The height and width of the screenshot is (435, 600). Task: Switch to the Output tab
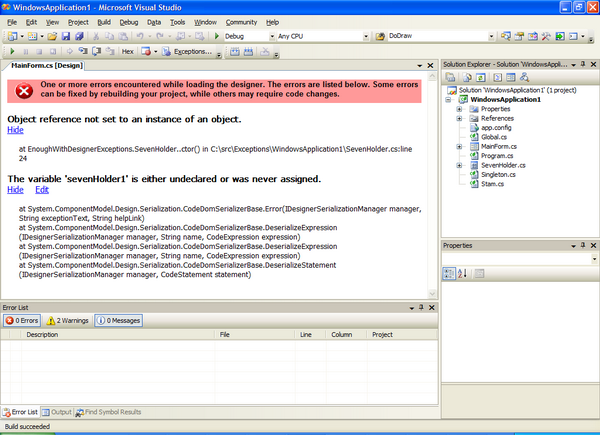57,412
